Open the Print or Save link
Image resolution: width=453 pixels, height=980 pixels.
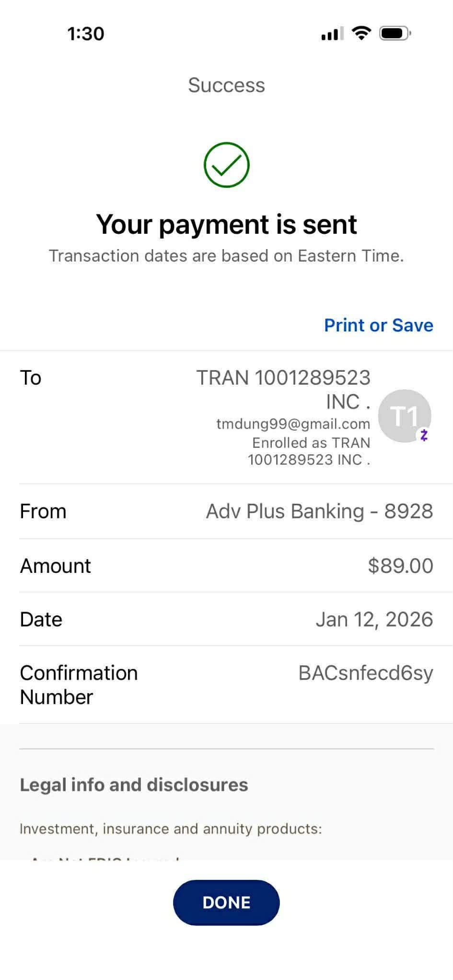pyautogui.click(x=378, y=325)
